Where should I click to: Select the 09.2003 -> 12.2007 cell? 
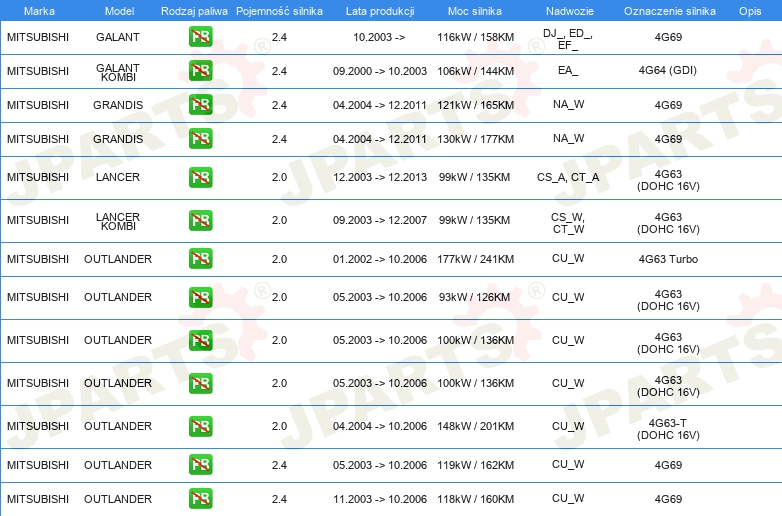tap(380, 220)
